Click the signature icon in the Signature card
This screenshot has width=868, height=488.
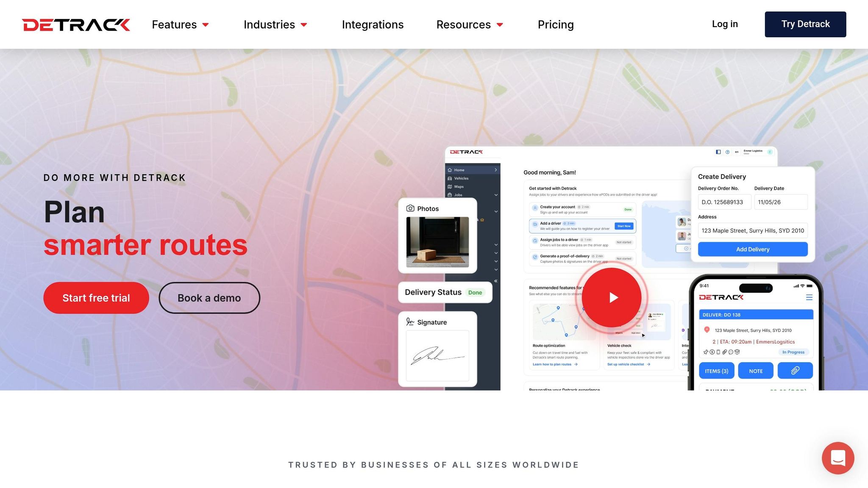click(x=410, y=322)
